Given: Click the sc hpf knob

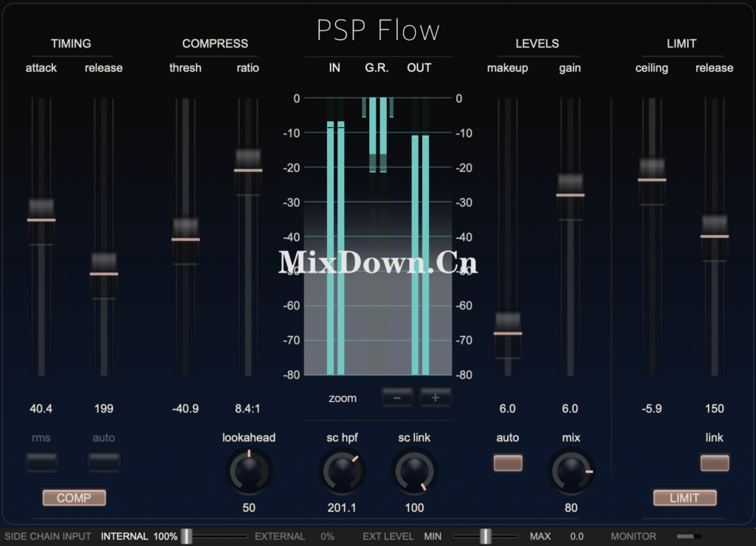Looking at the screenshot, I should point(343,471).
